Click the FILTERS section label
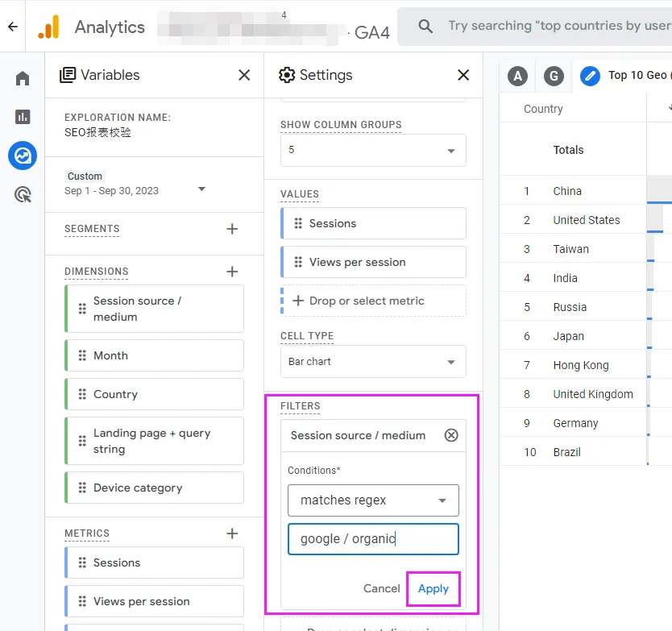 pyautogui.click(x=300, y=406)
